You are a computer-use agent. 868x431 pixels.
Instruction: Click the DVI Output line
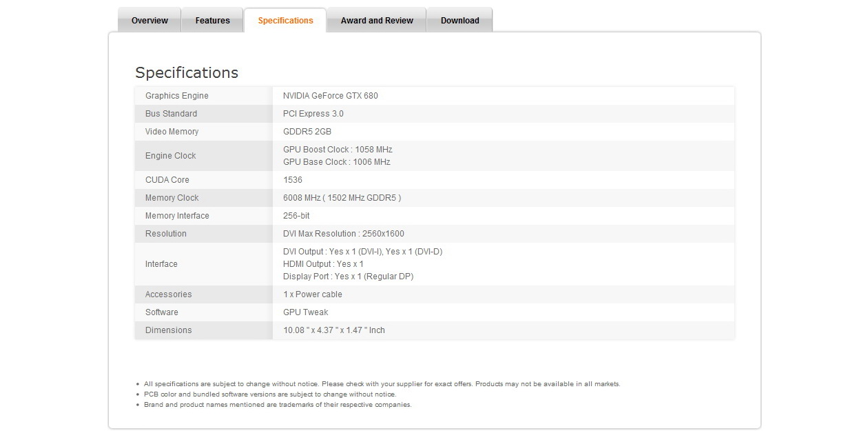362,252
